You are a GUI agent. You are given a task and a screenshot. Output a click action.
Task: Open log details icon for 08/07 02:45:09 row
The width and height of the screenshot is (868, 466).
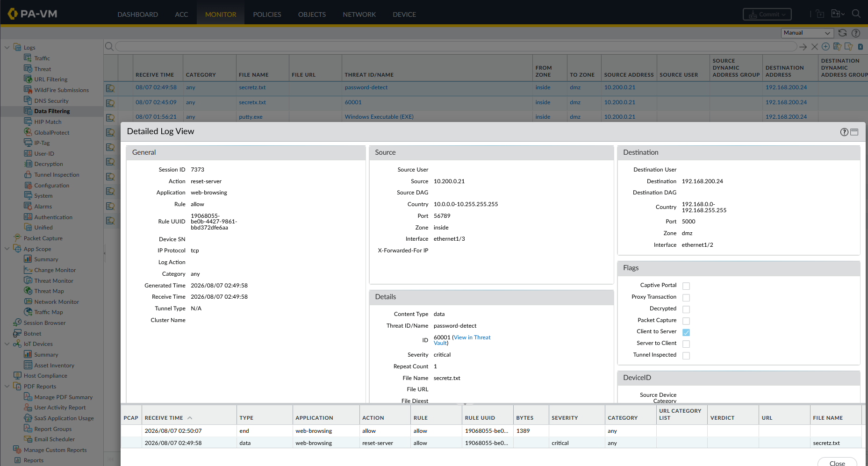[110, 103]
